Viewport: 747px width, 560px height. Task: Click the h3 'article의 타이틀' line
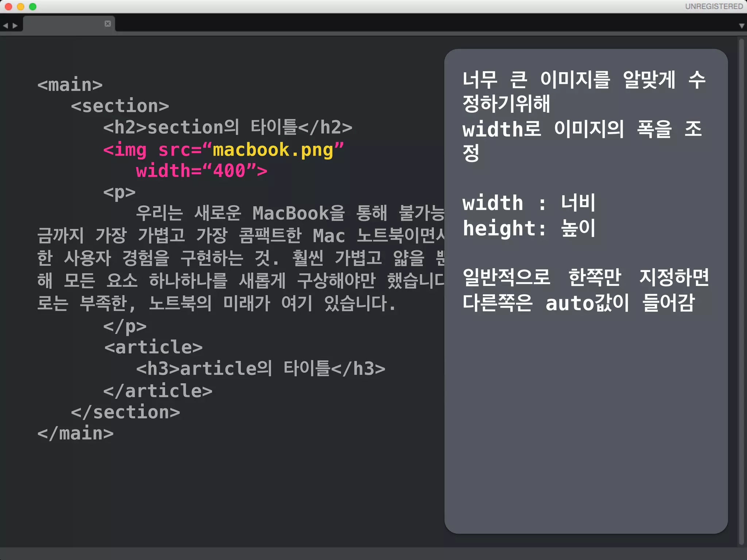pyautogui.click(x=261, y=369)
